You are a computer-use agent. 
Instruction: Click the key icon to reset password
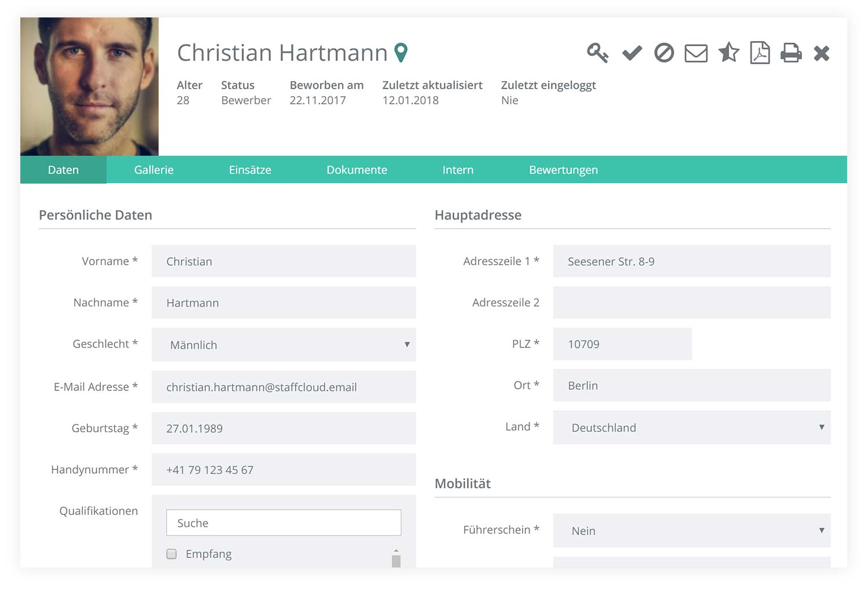[598, 53]
